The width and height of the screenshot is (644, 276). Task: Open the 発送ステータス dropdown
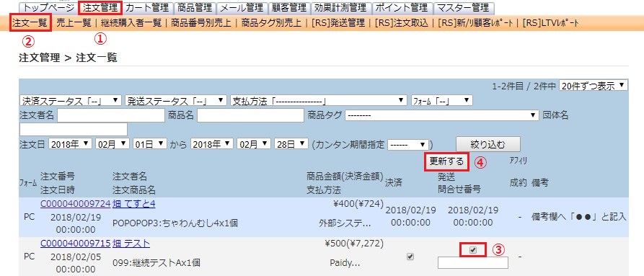click(x=176, y=100)
